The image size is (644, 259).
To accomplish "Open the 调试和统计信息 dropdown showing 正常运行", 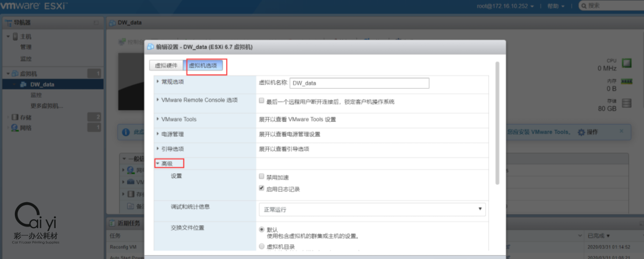I will (x=372, y=209).
